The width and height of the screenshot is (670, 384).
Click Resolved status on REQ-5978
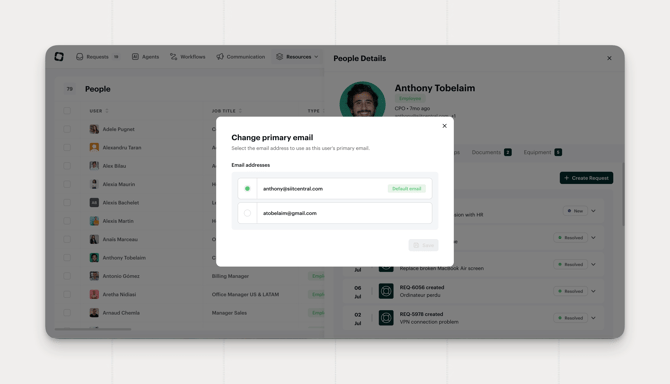coord(570,318)
